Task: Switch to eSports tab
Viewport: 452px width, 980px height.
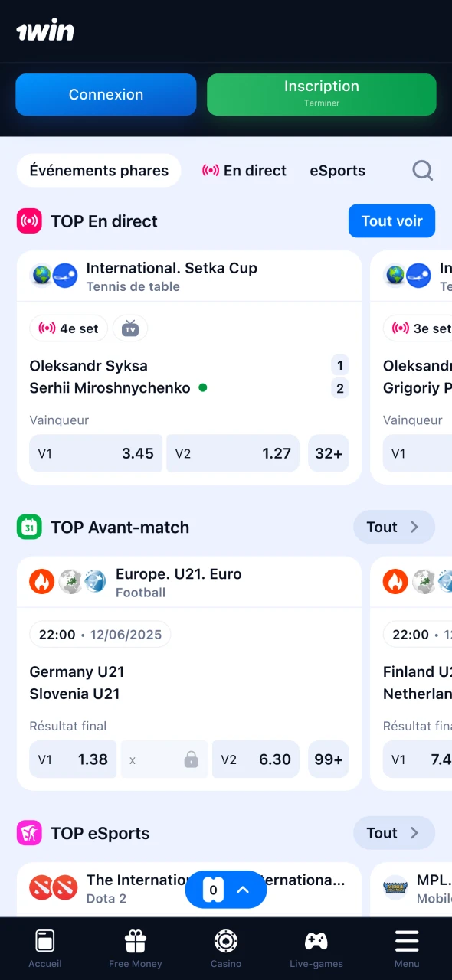Action: click(338, 171)
